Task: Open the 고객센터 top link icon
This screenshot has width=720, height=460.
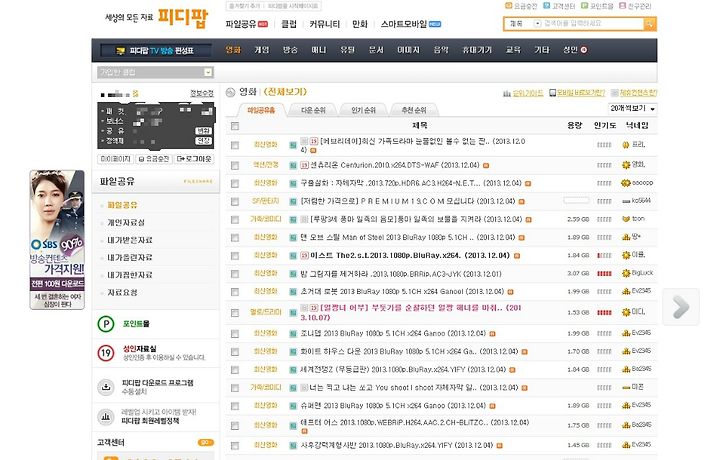Action: [546, 6]
